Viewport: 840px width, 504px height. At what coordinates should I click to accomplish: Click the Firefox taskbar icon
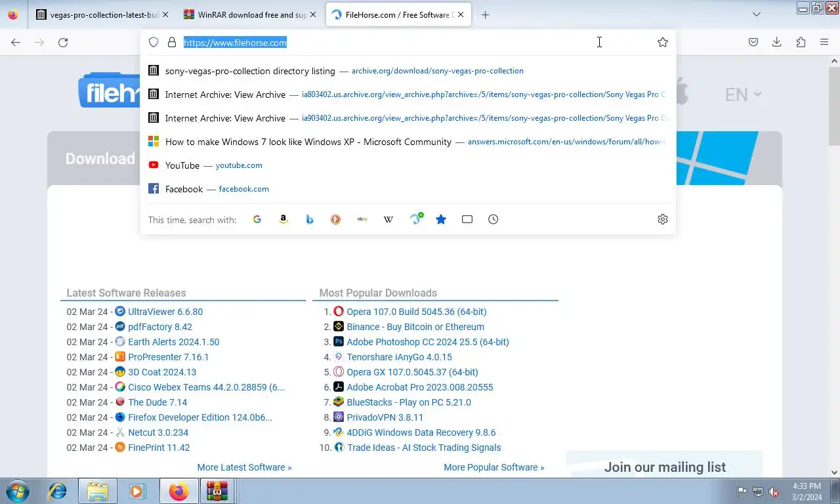(178, 491)
